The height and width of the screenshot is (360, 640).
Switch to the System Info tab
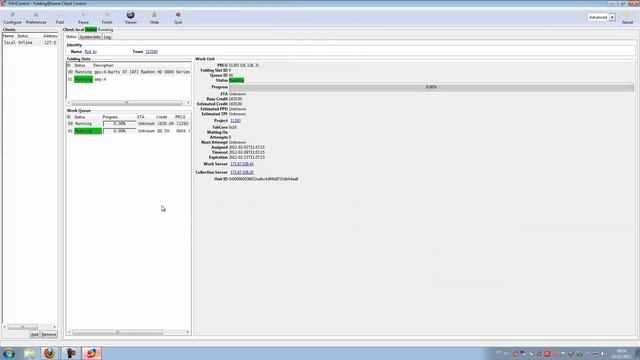coord(90,37)
